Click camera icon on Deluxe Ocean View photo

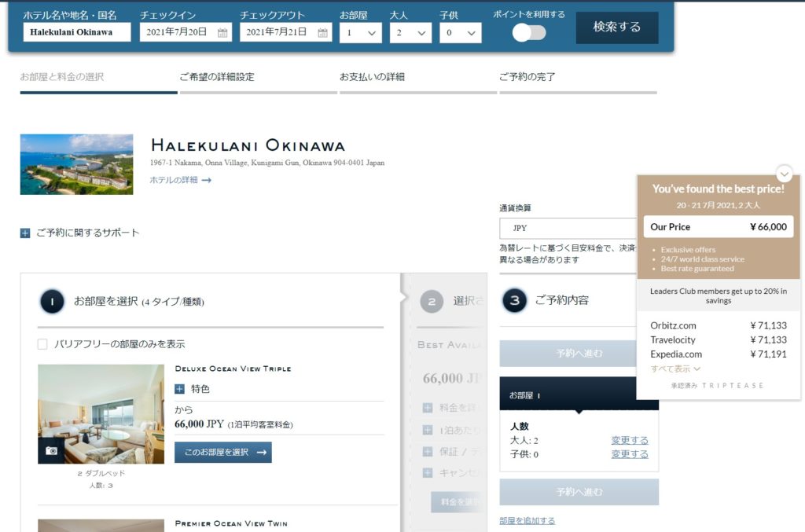52,450
